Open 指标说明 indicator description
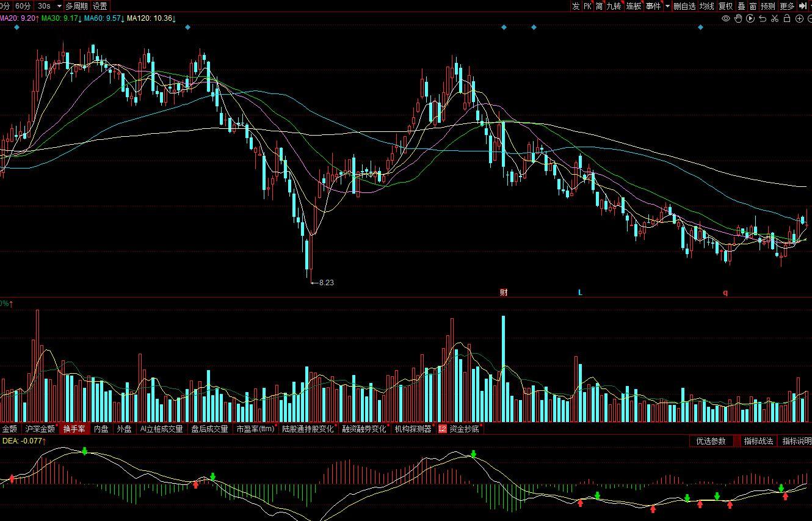Viewport: 812px width, 521px height. coord(796,441)
